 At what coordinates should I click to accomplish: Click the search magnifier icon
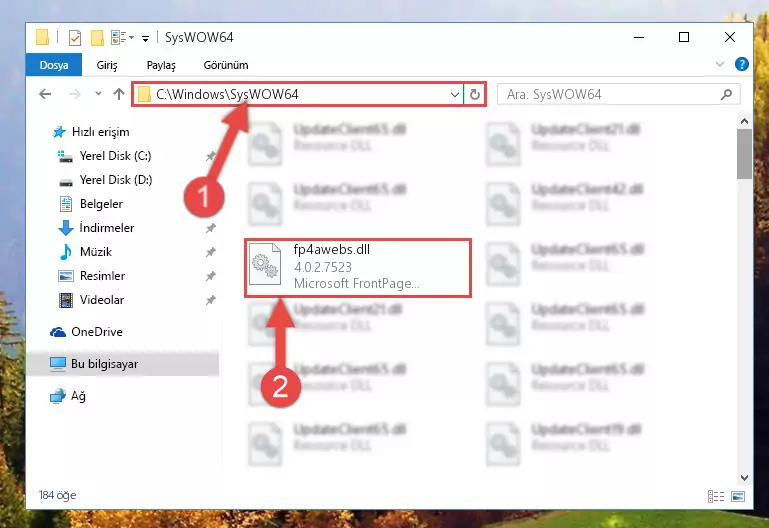tap(726, 94)
